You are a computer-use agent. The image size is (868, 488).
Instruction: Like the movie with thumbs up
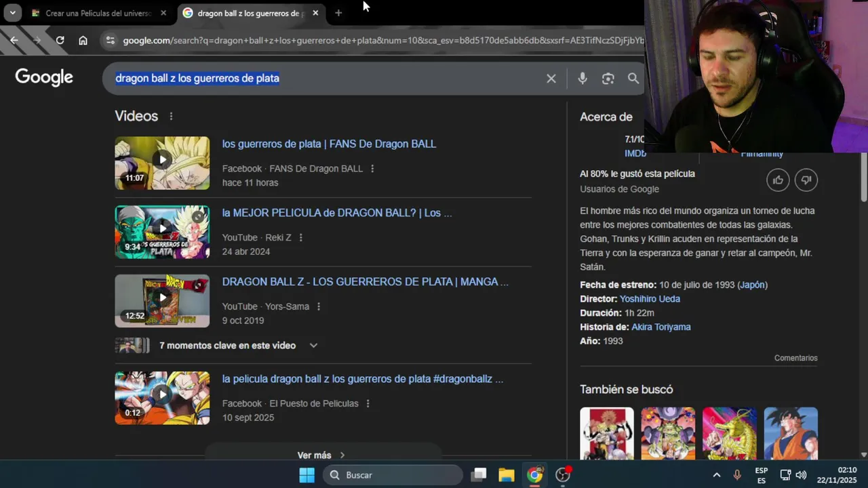[778, 180]
